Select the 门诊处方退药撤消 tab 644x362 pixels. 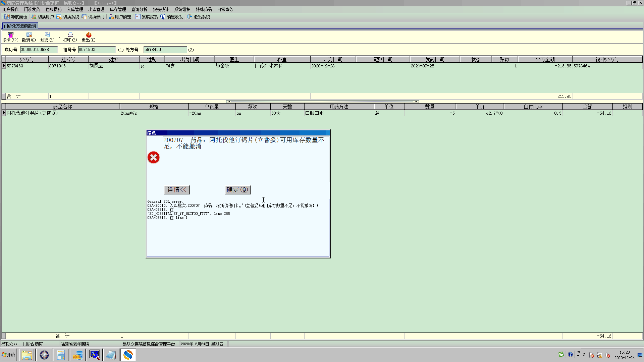pos(20,26)
